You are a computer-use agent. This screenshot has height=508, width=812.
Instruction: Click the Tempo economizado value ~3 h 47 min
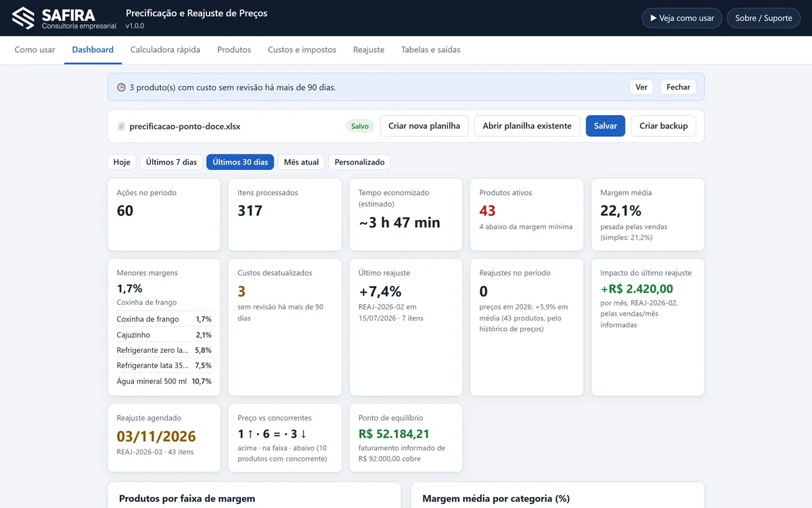[x=399, y=223]
